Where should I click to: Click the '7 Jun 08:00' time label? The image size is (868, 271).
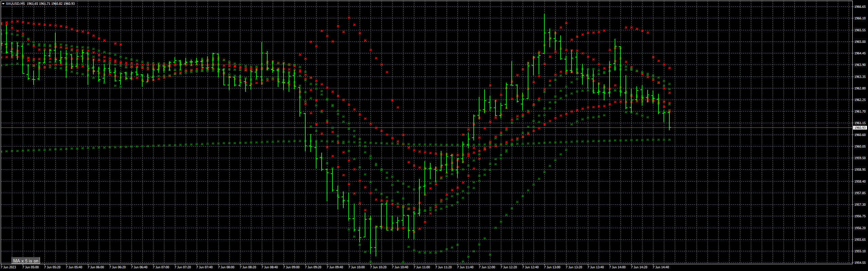tap(226, 267)
